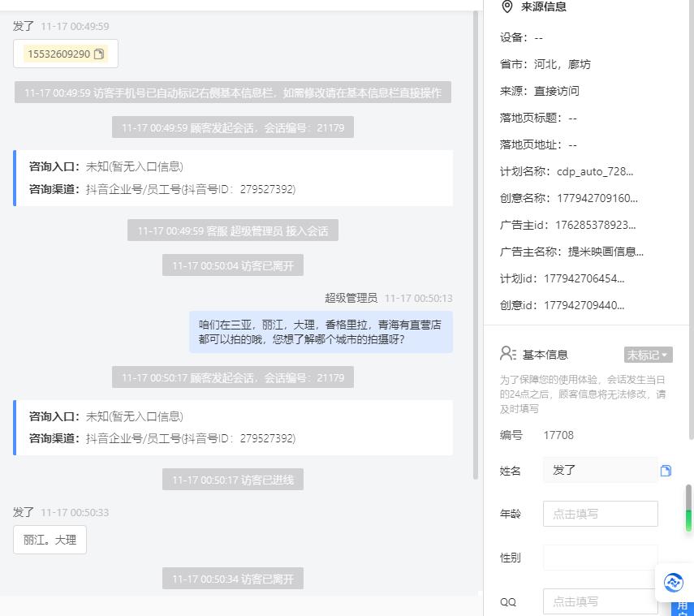The height and width of the screenshot is (616, 694).
Task: Click sender name 超级管理员 above the reply
Action: [x=351, y=298]
